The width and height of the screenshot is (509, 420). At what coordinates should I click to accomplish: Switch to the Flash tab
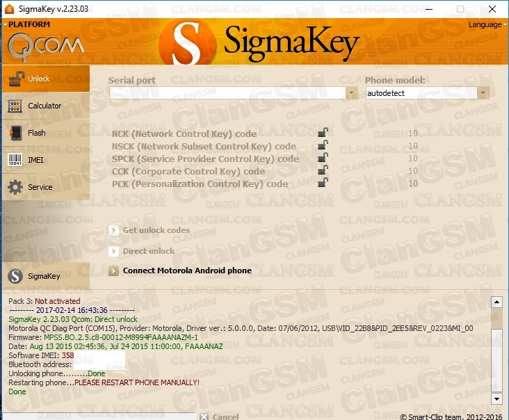(x=46, y=133)
